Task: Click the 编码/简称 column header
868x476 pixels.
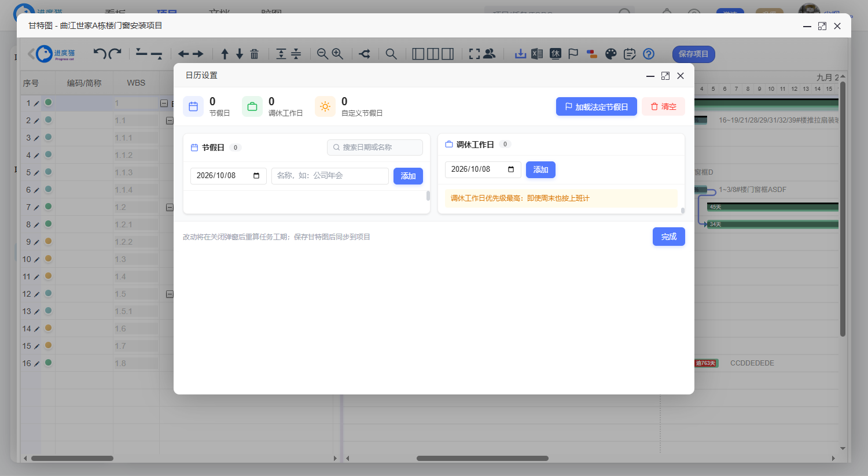Action: [x=84, y=83]
